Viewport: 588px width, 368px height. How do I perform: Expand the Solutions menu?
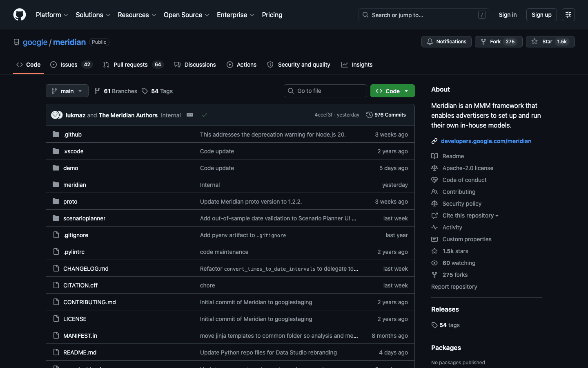coord(93,15)
